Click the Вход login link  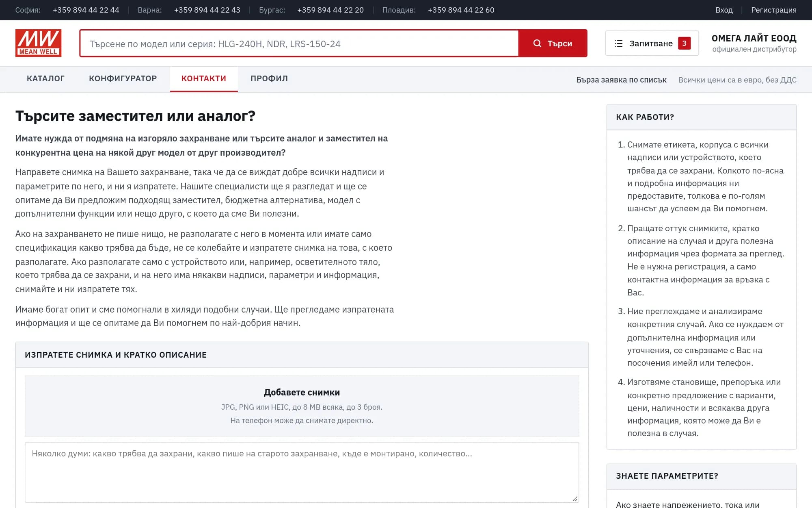724,10
